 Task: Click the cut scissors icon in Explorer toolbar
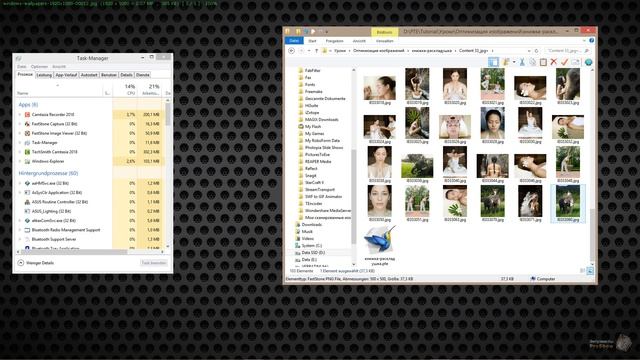522,62
